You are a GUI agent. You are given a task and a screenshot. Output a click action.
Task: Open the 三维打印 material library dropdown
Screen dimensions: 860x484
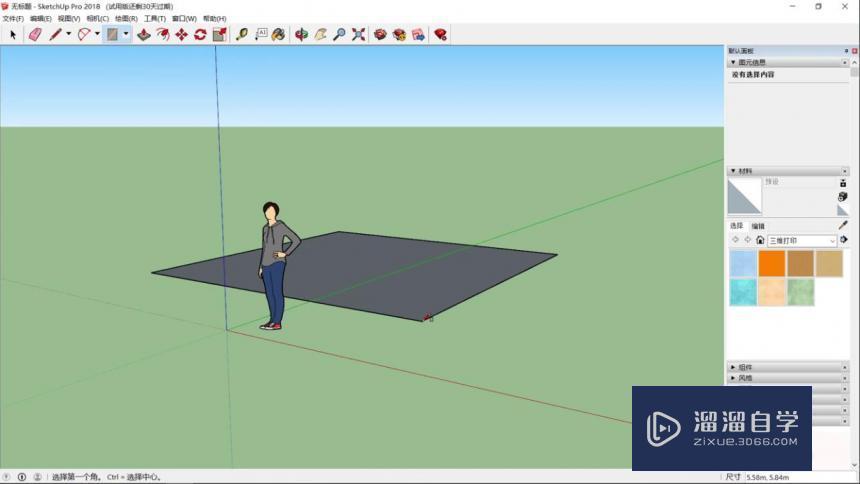click(x=802, y=241)
